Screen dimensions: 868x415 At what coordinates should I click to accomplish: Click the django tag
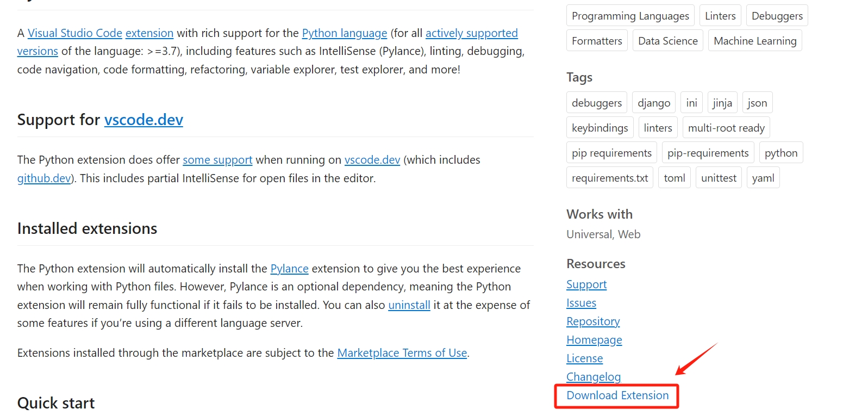(654, 103)
